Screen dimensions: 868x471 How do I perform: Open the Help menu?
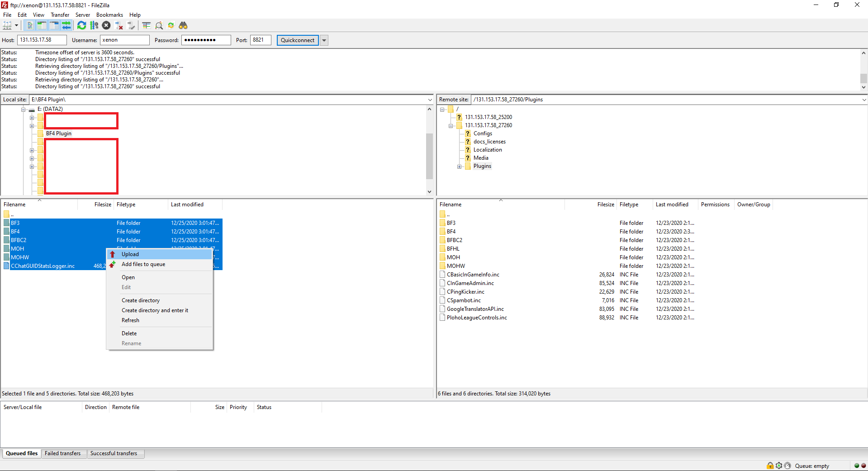(135, 15)
